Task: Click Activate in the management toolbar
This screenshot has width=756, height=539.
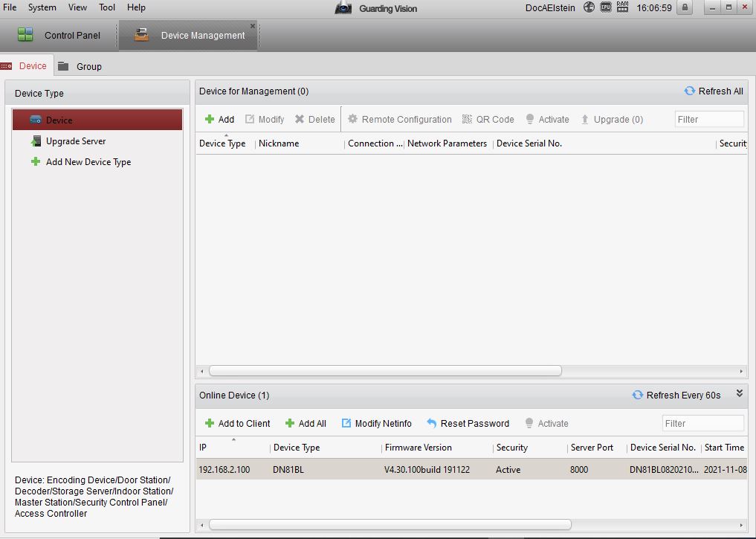Action: pos(547,119)
